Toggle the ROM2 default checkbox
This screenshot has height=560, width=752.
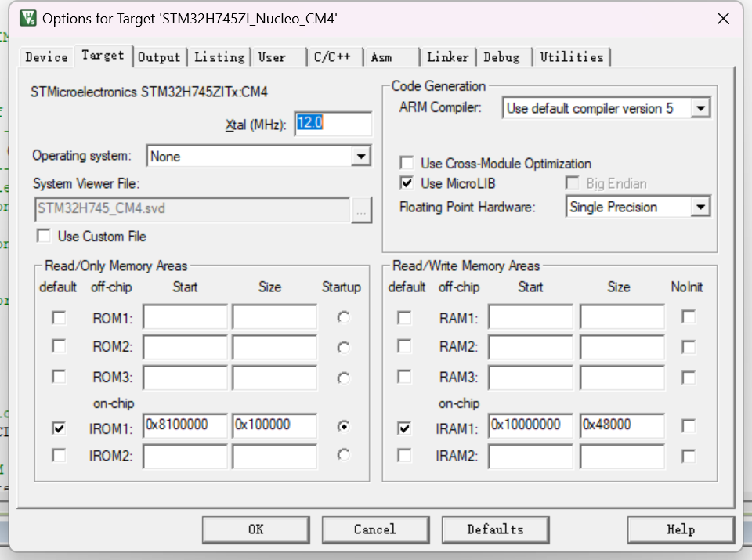[59, 346]
